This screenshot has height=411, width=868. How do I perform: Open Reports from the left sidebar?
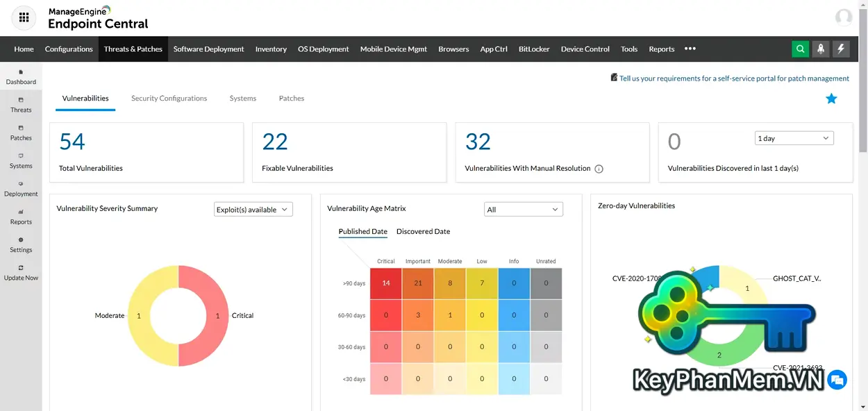pyautogui.click(x=21, y=217)
